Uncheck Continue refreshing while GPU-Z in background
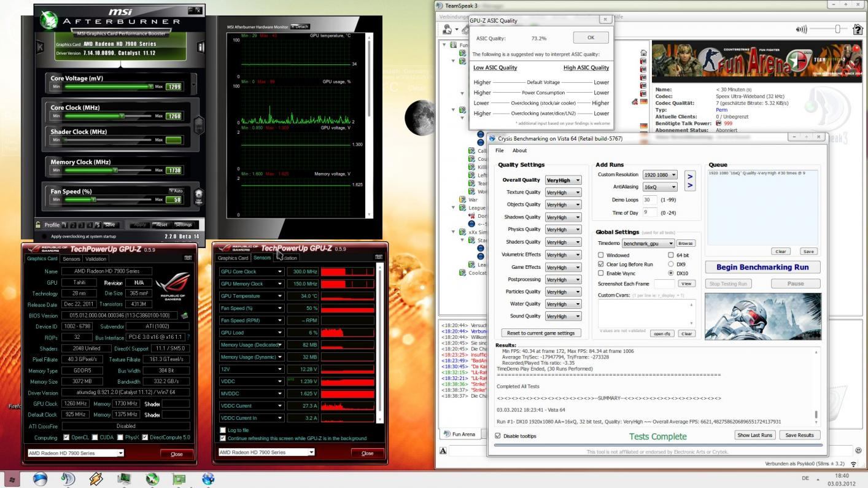The width and height of the screenshot is (868, 488). (x=223, y=438)
